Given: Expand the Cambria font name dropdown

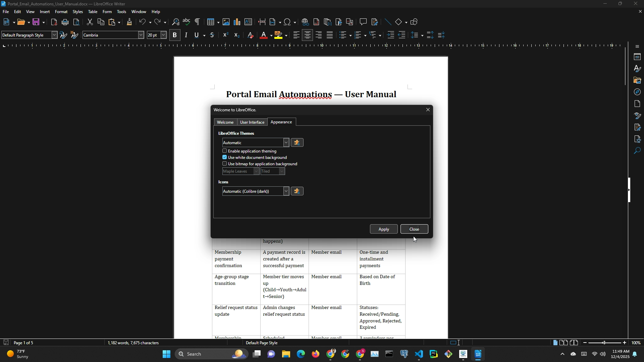Looking at the screenshot, I should pos(141,35).
